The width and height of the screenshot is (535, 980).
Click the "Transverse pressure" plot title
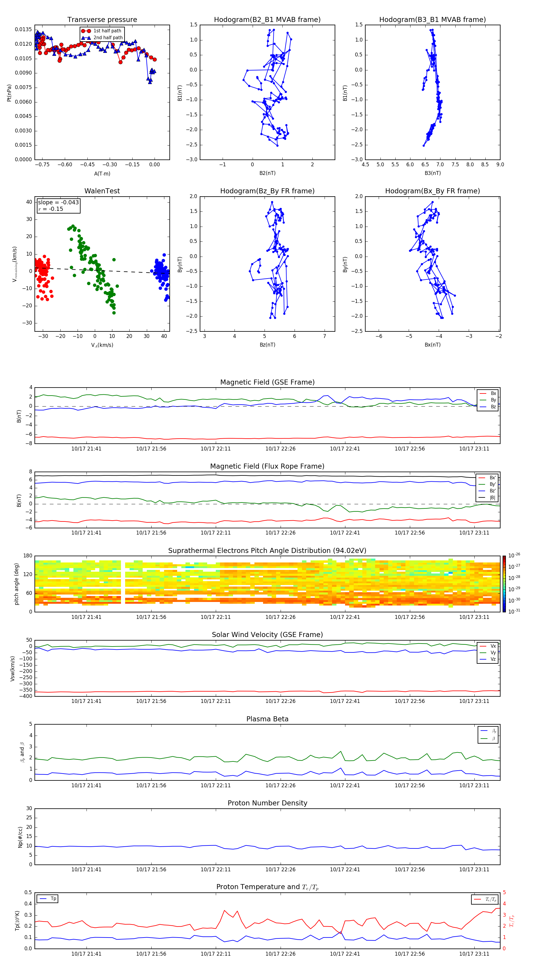click(x=102, y=20)
